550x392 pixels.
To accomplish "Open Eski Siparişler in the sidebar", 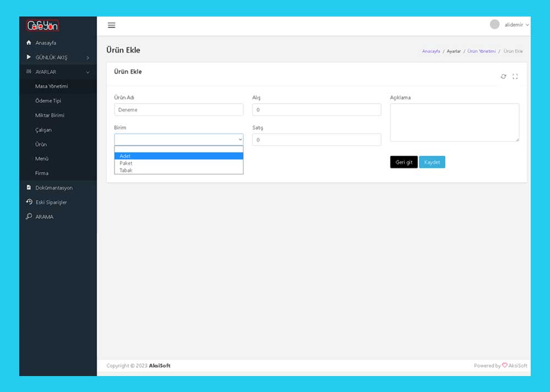I will coord(51,202).
